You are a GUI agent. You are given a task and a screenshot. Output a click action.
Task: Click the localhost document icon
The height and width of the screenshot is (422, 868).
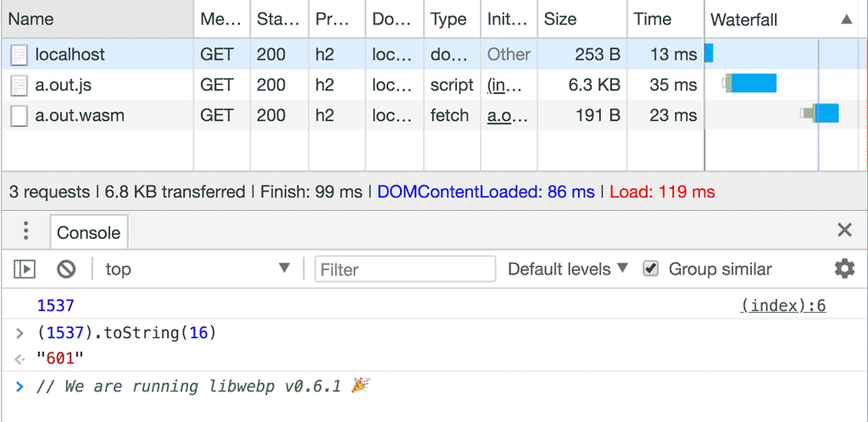pyautogui.click(x=19, y=54)
